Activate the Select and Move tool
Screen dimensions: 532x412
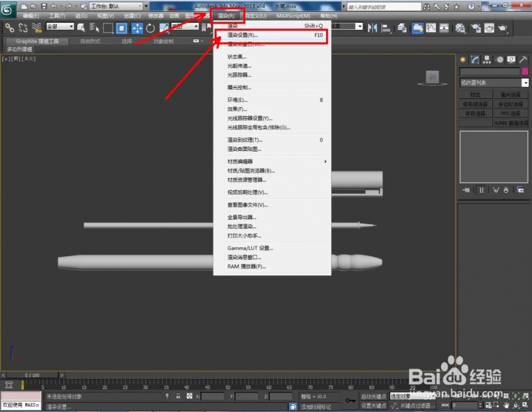137,28
